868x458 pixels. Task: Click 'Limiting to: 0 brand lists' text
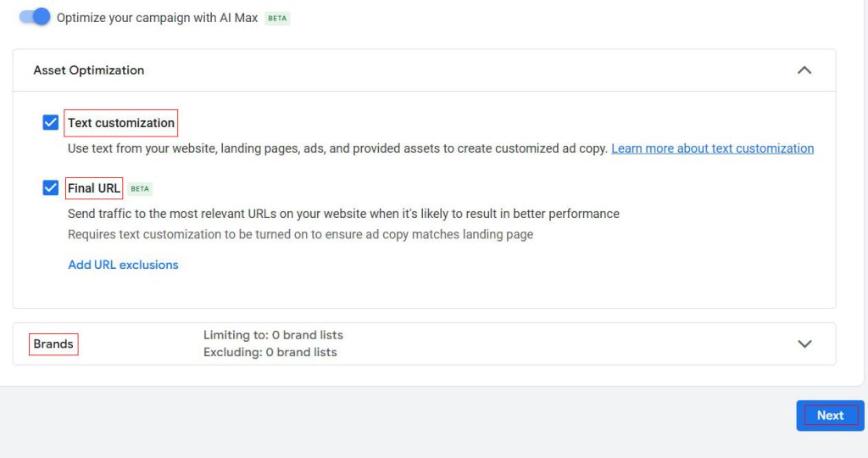pyautogui.click(x=273, y=335)
